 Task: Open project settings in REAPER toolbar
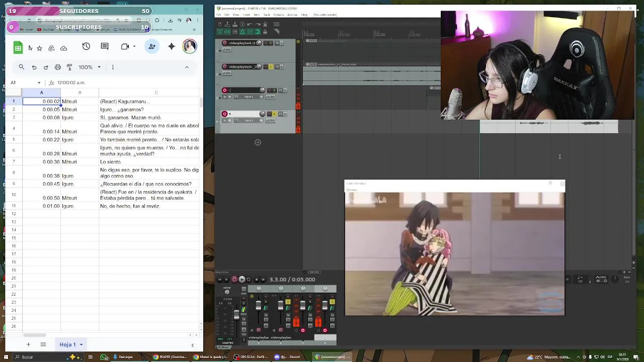tap(242, 24)
